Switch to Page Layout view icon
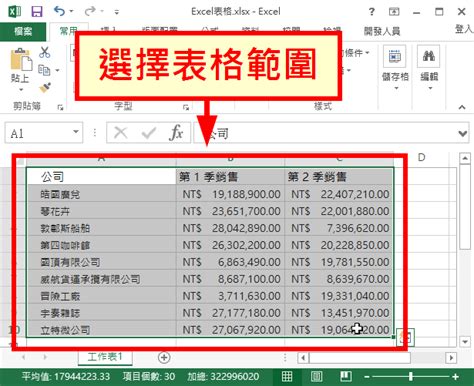 (316, 377)
